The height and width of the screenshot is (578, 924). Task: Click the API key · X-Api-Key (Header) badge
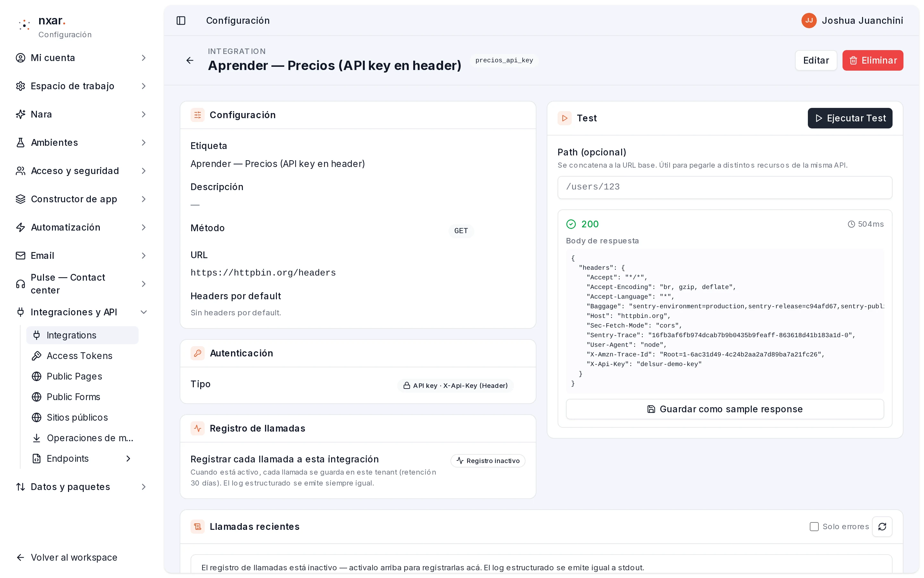click(455, 386)
